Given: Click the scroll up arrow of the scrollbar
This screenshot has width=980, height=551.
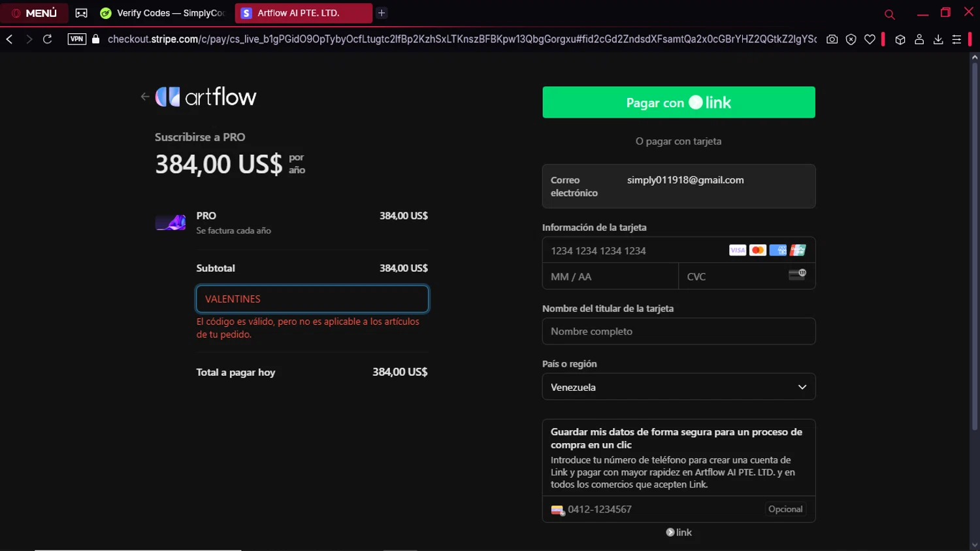Looking at the screenshot, I should (974, 58).
